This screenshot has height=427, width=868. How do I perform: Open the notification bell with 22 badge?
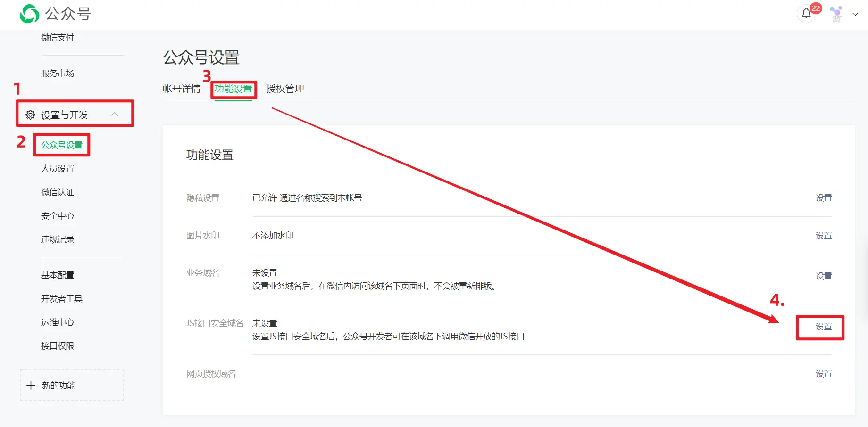click(x=806, y=14)
